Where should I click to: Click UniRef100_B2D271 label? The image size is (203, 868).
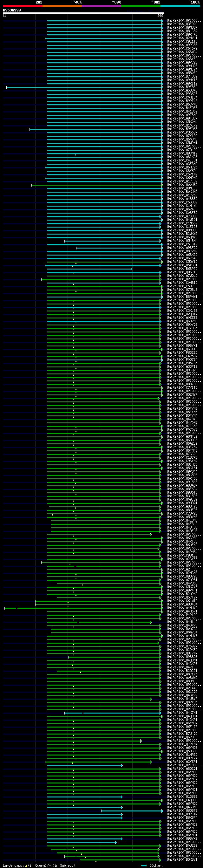pos(182,671)
